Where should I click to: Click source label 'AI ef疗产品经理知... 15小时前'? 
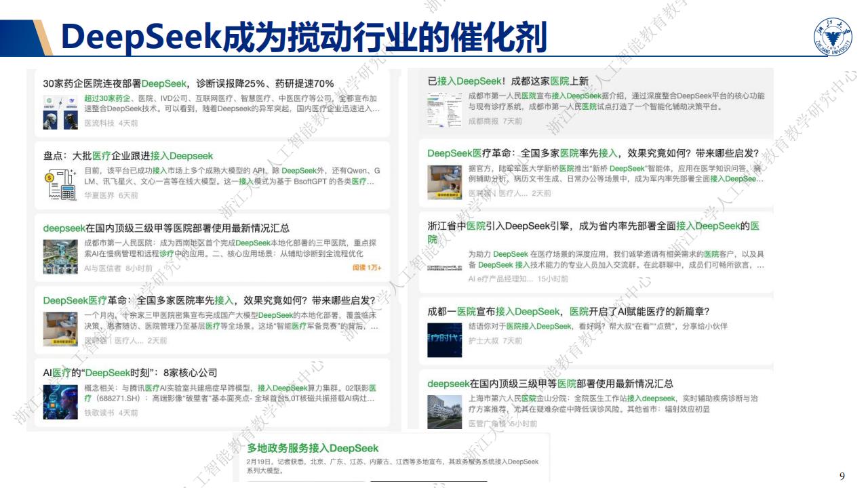pyautogui.click(x=518, y=279)
